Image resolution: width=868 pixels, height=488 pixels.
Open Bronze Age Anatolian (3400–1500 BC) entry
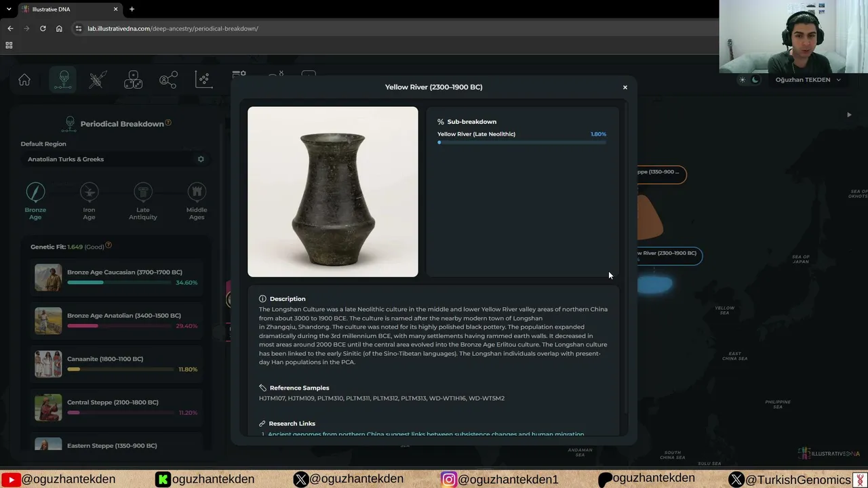click(x=117, y=321)
